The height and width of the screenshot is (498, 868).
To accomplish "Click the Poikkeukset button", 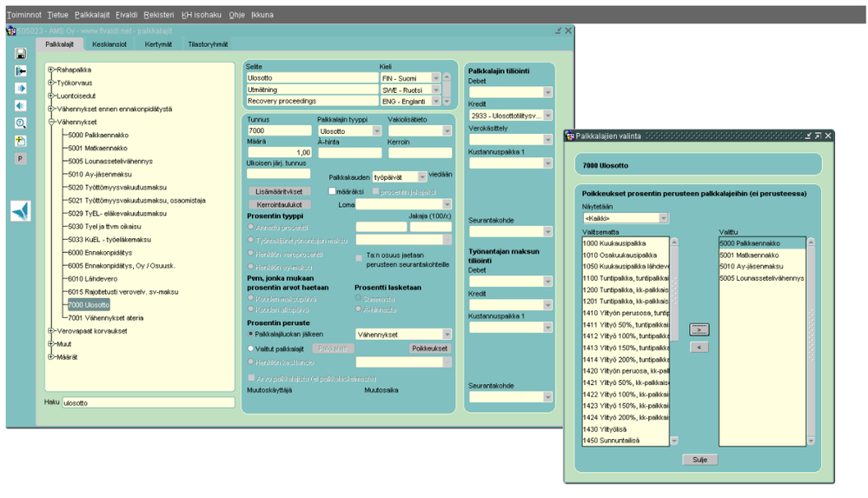I will tap(429, 349).
